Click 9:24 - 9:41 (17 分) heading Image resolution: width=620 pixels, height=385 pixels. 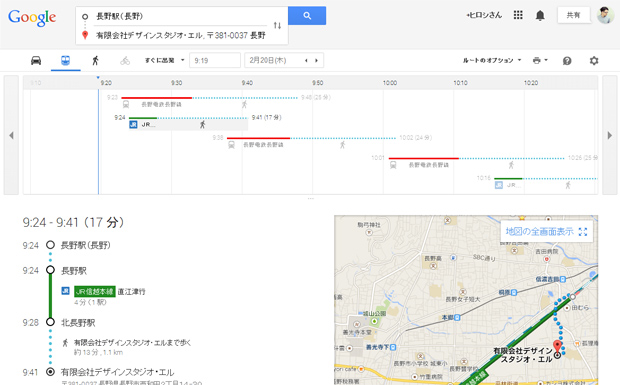(74, 223)
